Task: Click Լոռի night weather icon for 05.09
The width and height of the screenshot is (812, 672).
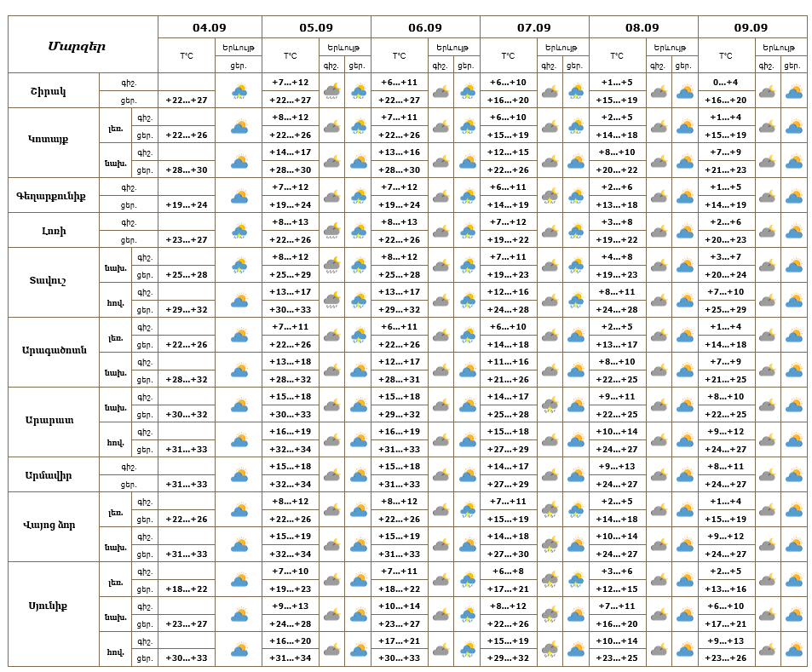Action: click(331, 231)
